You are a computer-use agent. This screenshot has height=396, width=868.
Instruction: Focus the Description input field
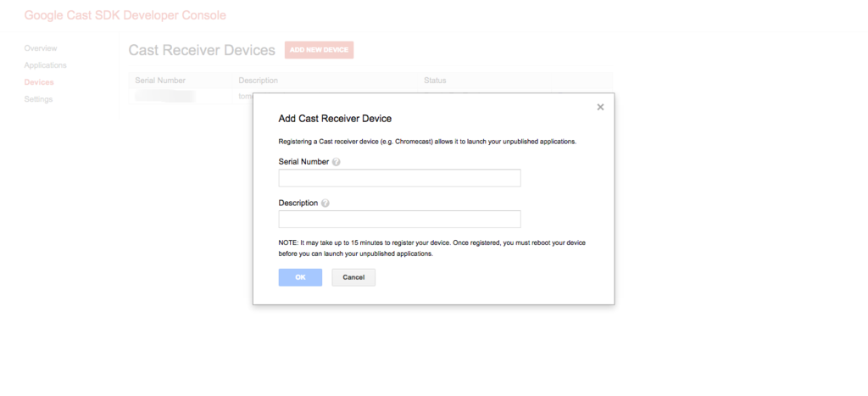pos(399,219)
